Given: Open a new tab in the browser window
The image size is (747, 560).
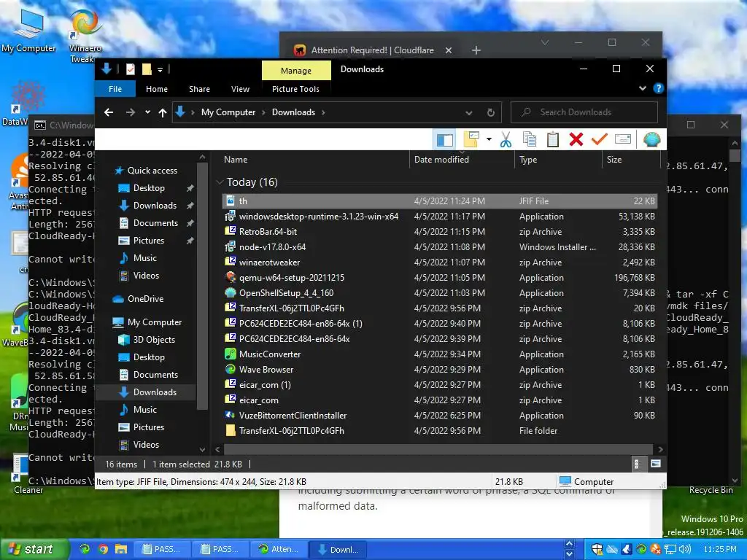Looking at the screenshot, I should tap(476, 50).
